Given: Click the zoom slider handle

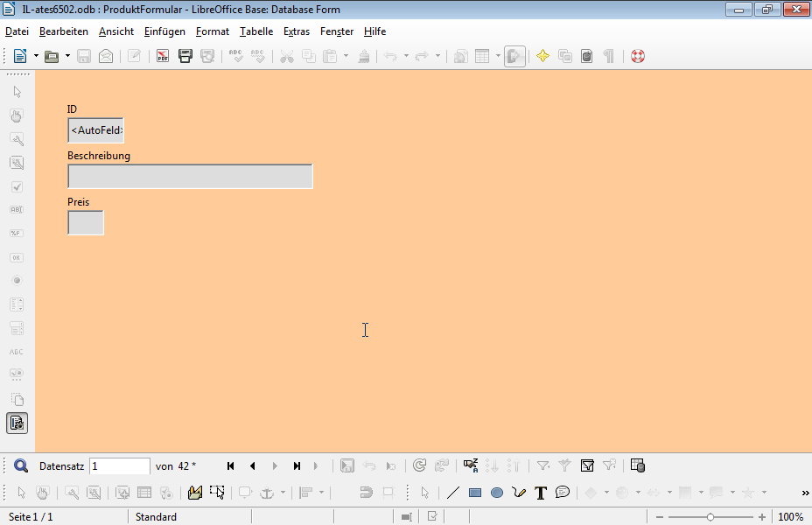Looking at the screenshot, I should click(710, 517).
